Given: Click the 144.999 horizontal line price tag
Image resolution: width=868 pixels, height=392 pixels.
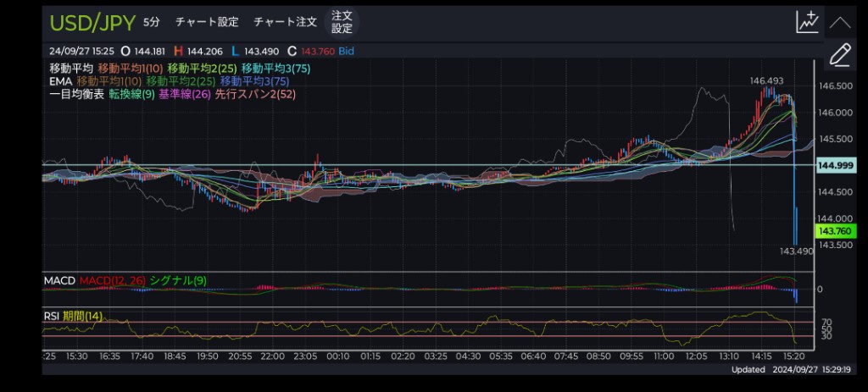Looking at the screenshot, I should 834,166.
